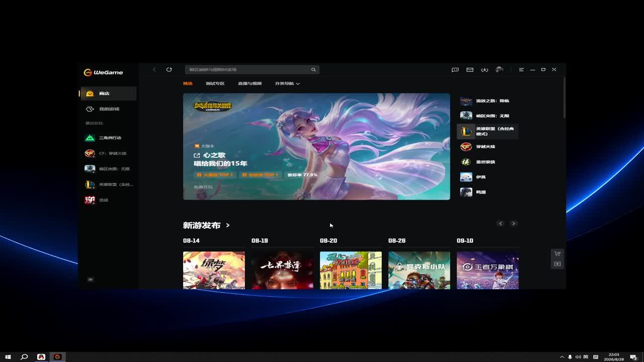Open the 王者万象棋 game card dated 09-10
644x362 pixels.
488,270
